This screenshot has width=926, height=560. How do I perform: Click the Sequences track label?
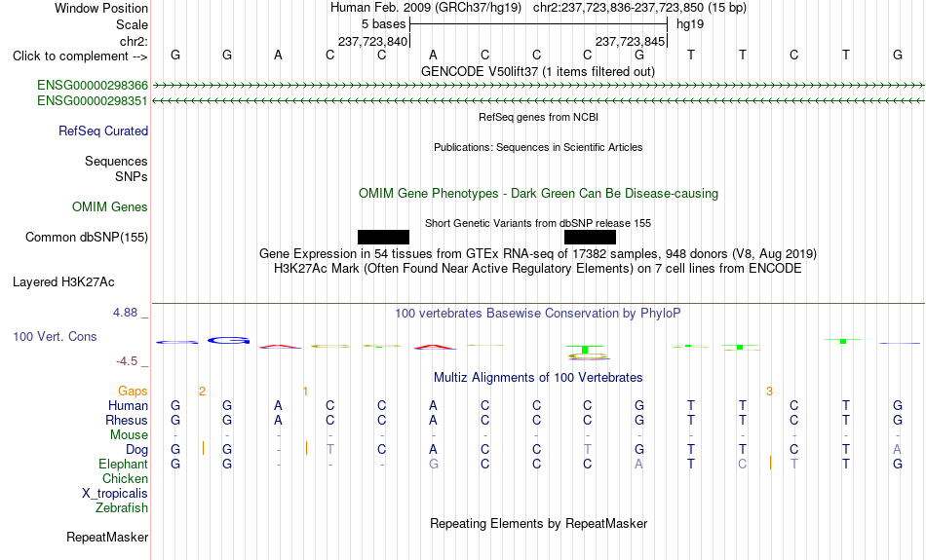tap(116, 161)
